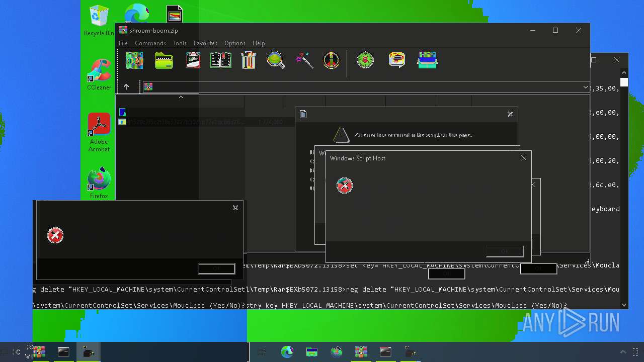
Task: Open the Help menu
Action: [259, 43]
